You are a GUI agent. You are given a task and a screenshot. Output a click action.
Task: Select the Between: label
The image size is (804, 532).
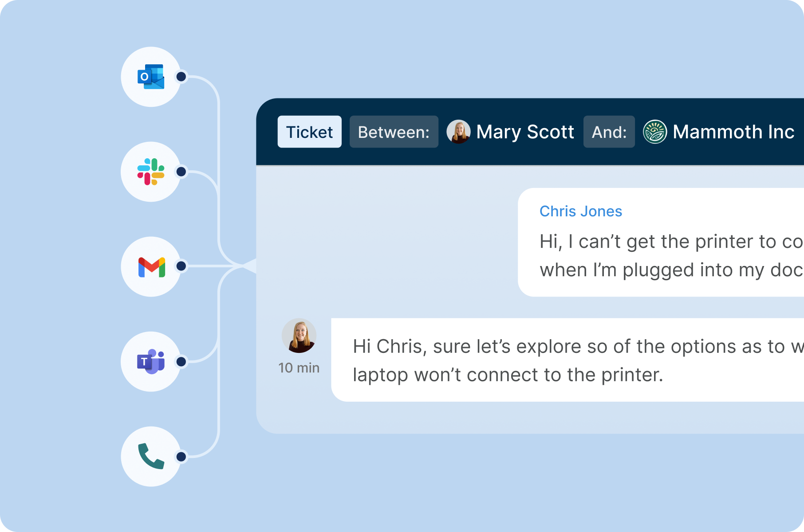394,132
